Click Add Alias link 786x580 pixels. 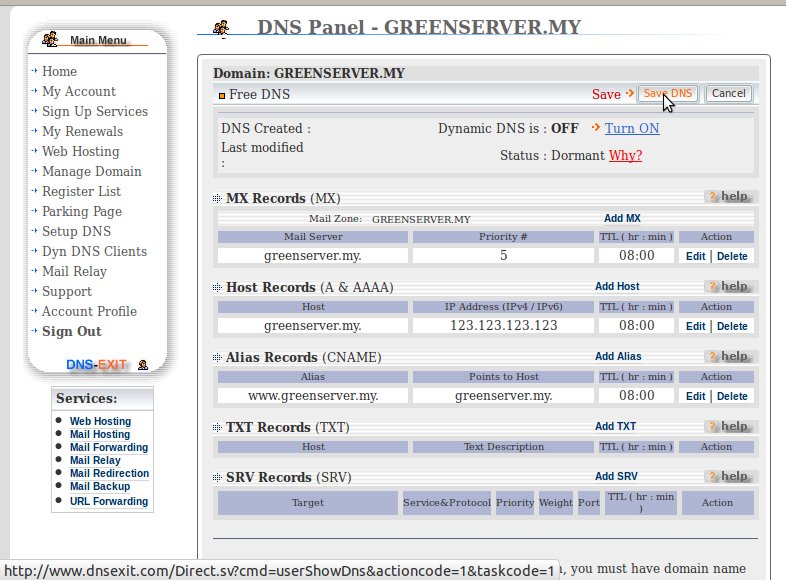618,356
